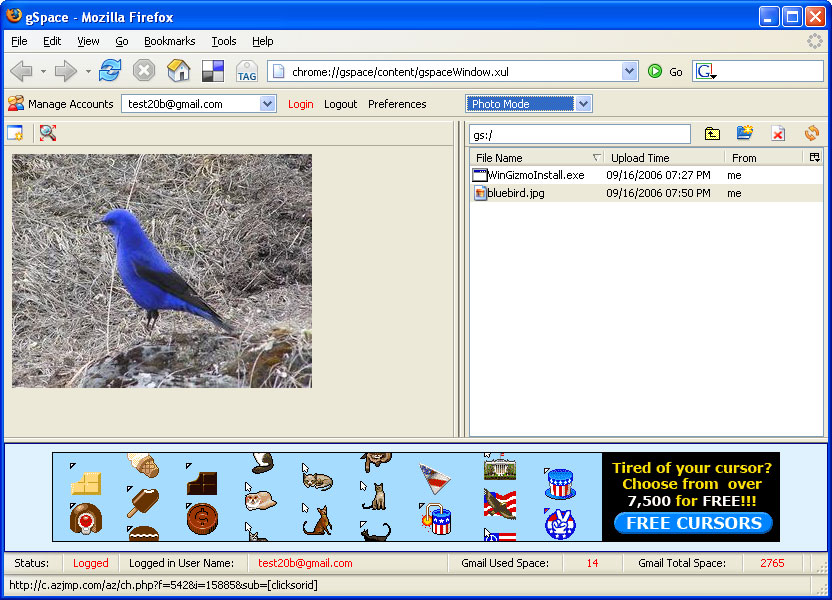Click the chrome:// URL address field
This screenshot has height=600, width=832.
454,72
